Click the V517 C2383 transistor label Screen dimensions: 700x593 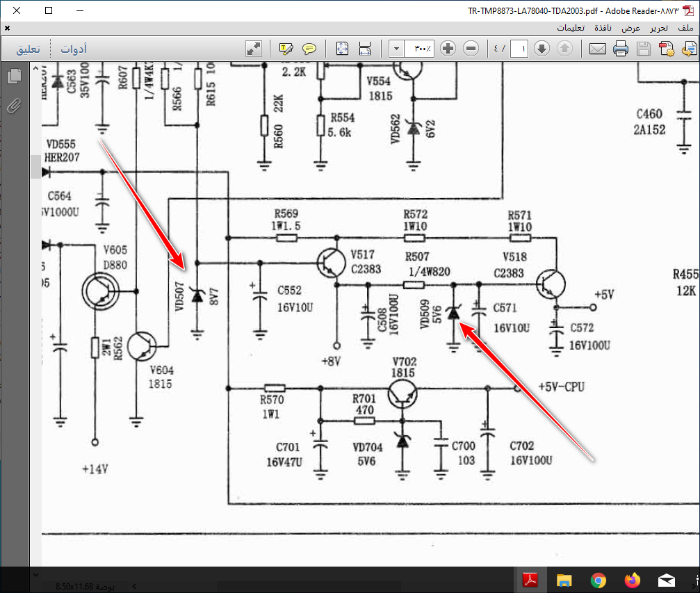pyautogui.click(x=366, y=261)
